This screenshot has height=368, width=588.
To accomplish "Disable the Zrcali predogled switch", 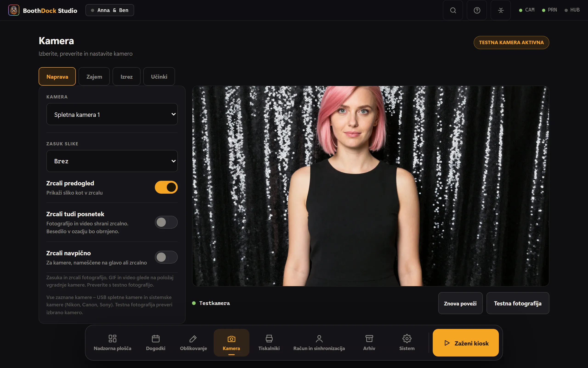I will (166, 187).
